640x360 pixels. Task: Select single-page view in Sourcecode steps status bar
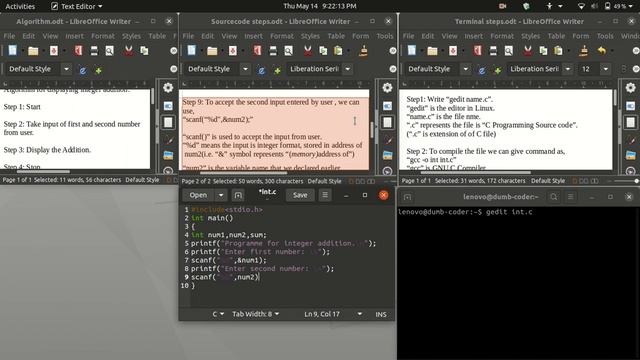pos(351,181)
